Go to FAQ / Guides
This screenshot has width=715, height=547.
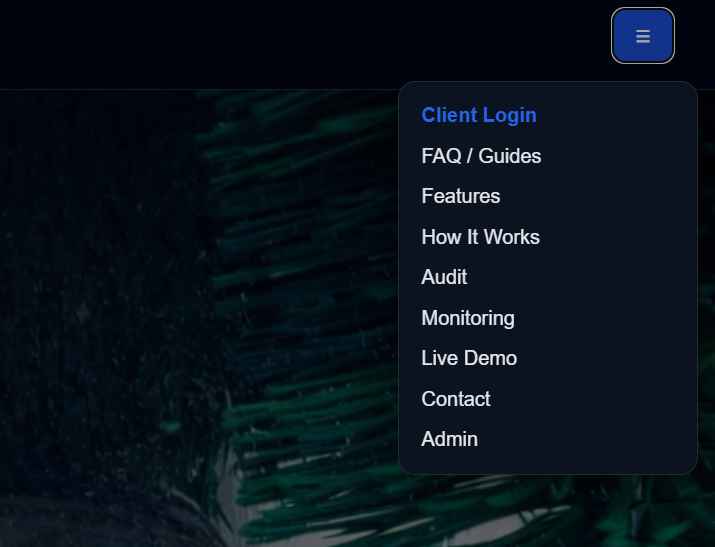click(x=481, y=156)
